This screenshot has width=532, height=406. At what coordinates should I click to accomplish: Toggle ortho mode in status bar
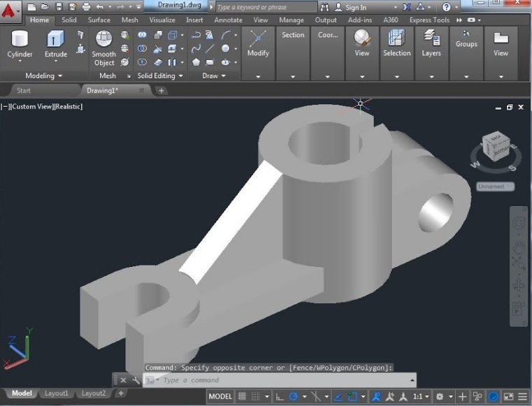(279, 397)
